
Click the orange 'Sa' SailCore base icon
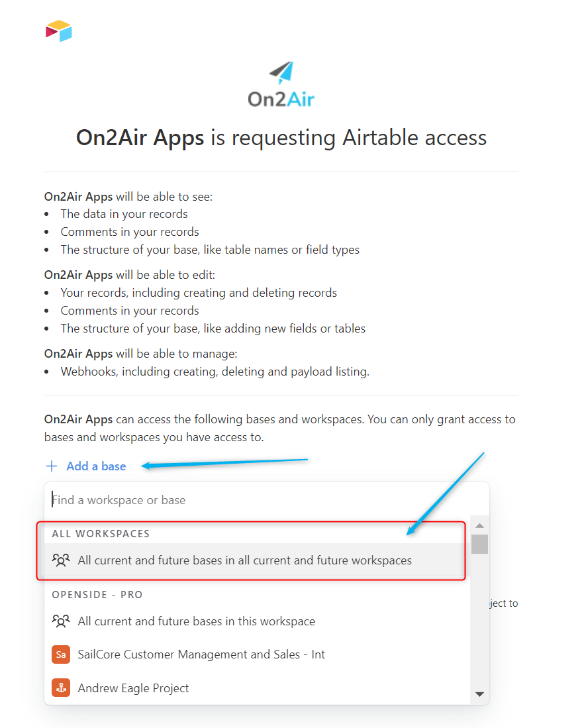[x=61, y=654]
